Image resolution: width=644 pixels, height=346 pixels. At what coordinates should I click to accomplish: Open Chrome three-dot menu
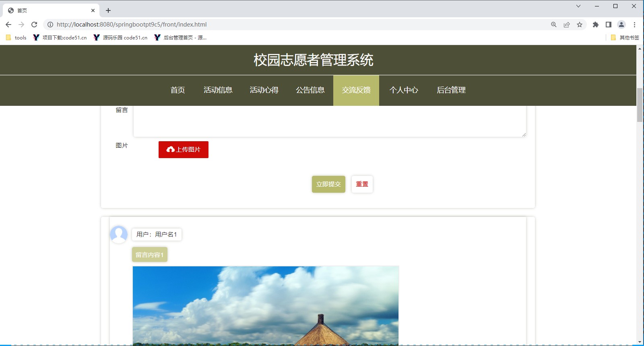(x=634, y=25)
